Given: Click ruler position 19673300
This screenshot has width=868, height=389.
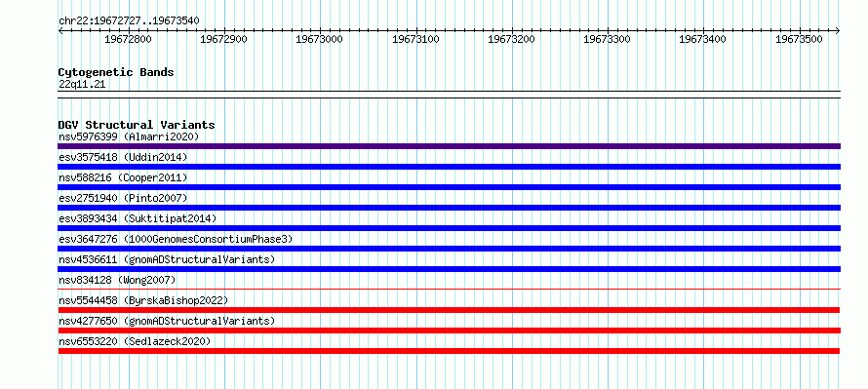Looking at the screenshot, I should [x=608, y=39].
